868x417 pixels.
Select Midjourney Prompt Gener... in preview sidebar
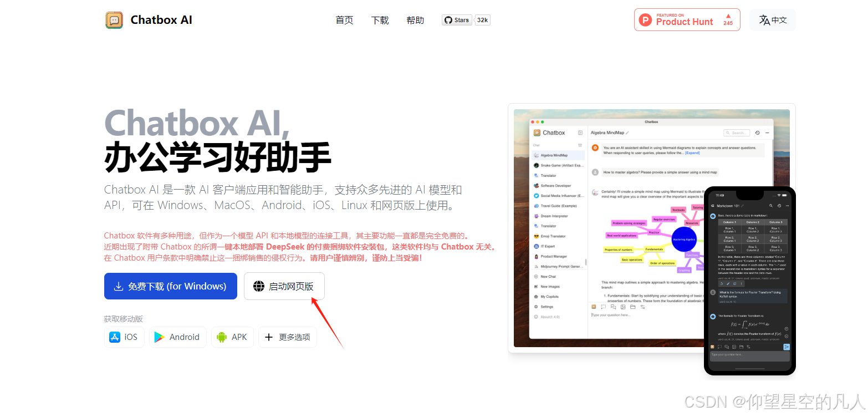558,266
